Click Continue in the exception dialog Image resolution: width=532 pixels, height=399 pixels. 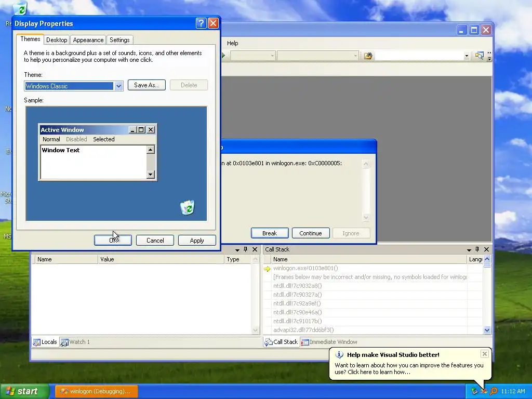311,233
